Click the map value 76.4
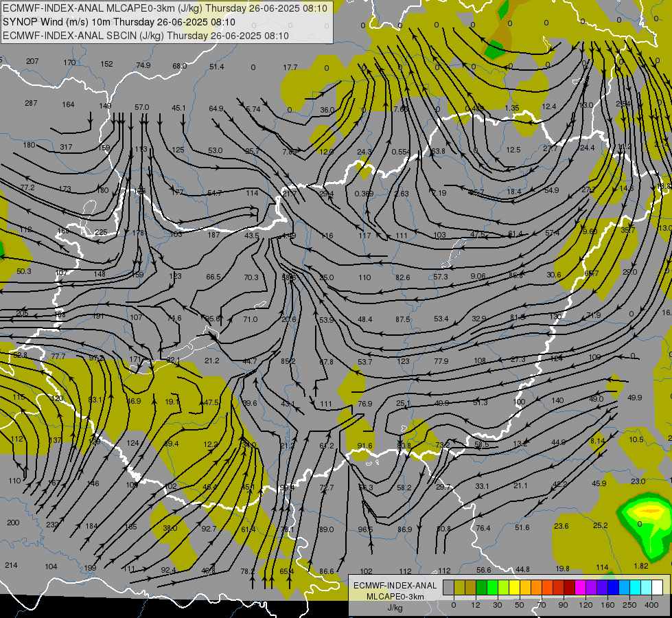The width and height of the screenshot is (672, 618). 483,528
